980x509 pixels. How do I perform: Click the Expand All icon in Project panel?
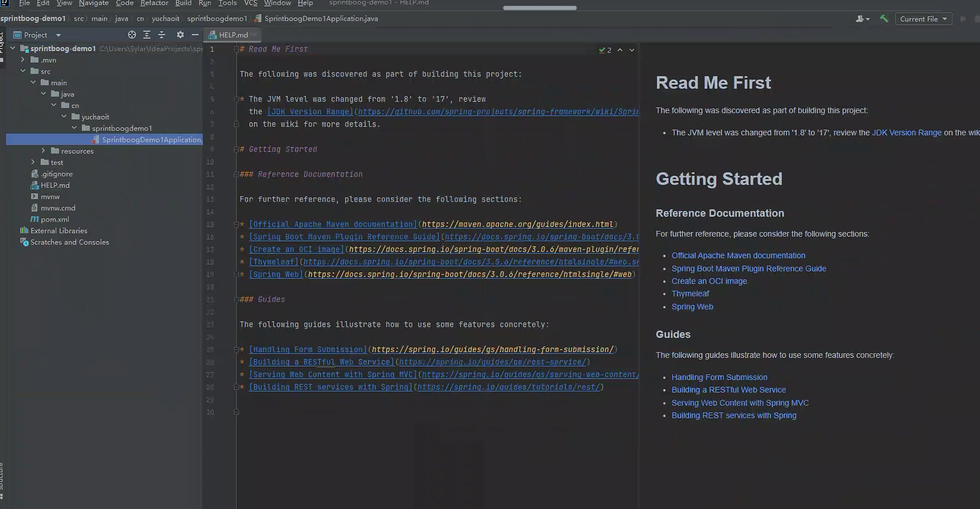click(147, 35)
